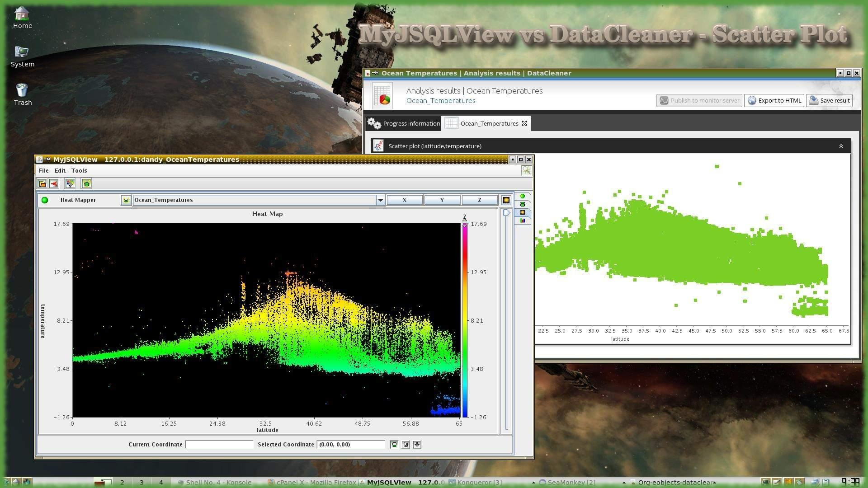
Task: Click inside the Heat Map plot area
Action: [266, 320]
